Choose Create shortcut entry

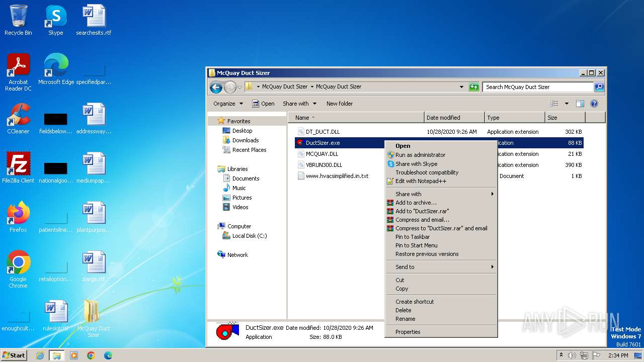441,302
